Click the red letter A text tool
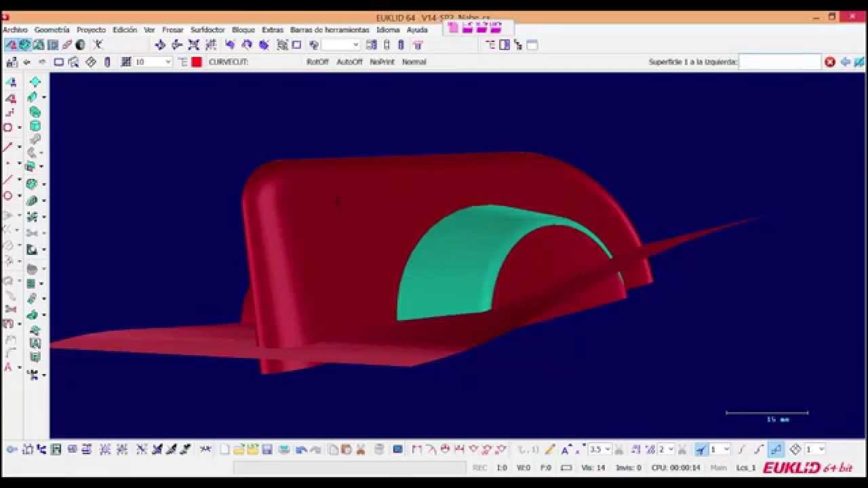 [8, 367]
